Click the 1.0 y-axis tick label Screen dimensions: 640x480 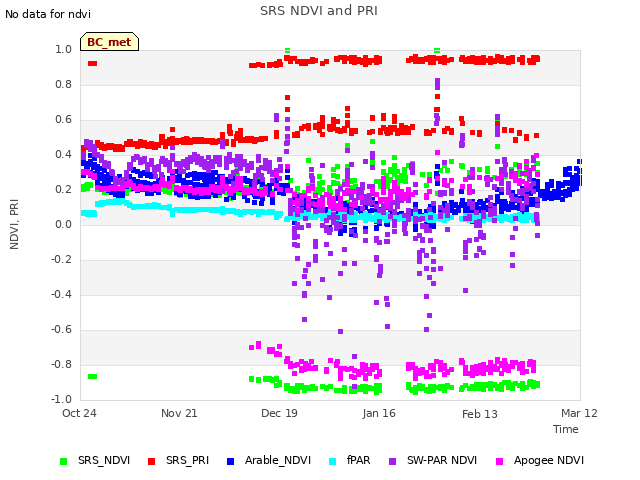pyautogui.click(x=63, y=49)
